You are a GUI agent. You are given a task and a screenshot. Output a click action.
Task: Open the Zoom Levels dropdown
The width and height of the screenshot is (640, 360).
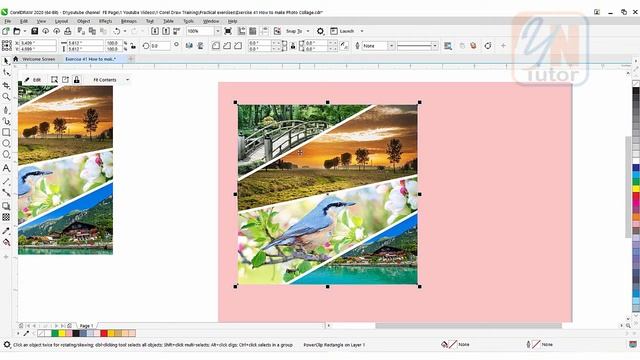(217, 31)
